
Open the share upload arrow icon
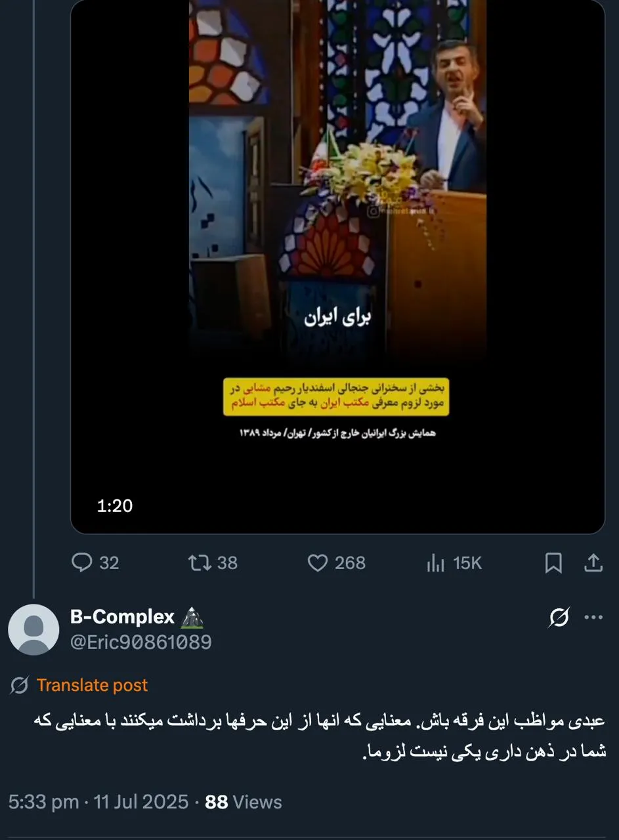coord(594,563)
